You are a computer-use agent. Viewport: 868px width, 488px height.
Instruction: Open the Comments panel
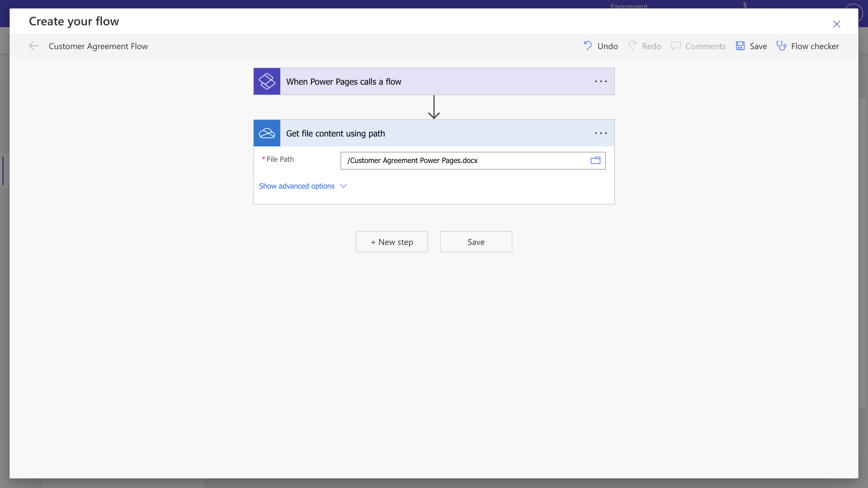point(698,46)
